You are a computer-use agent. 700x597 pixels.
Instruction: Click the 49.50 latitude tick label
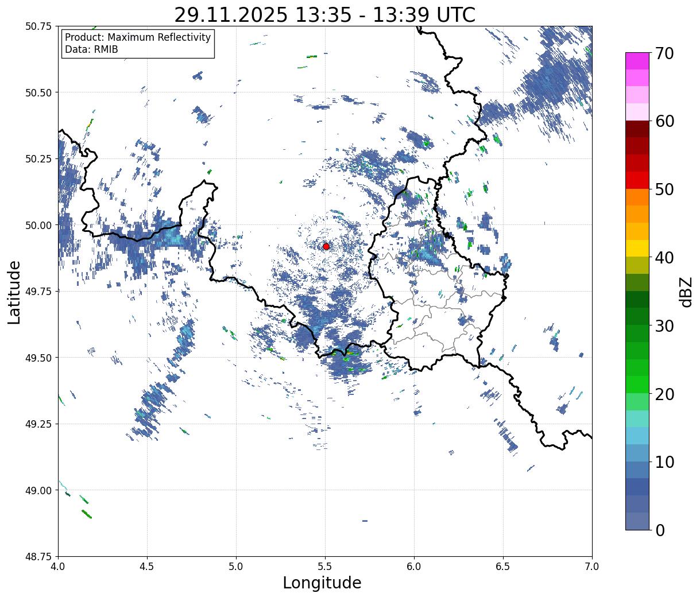coord(38,358)
